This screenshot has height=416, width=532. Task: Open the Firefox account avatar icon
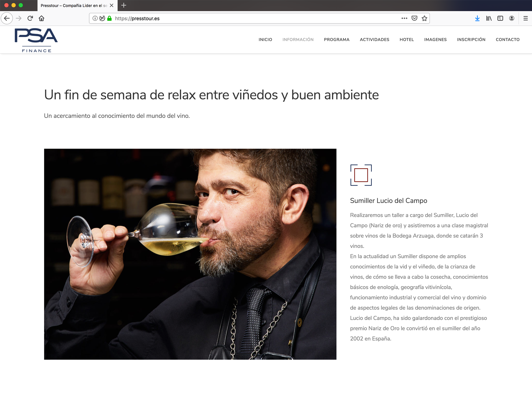pos(512,18)
